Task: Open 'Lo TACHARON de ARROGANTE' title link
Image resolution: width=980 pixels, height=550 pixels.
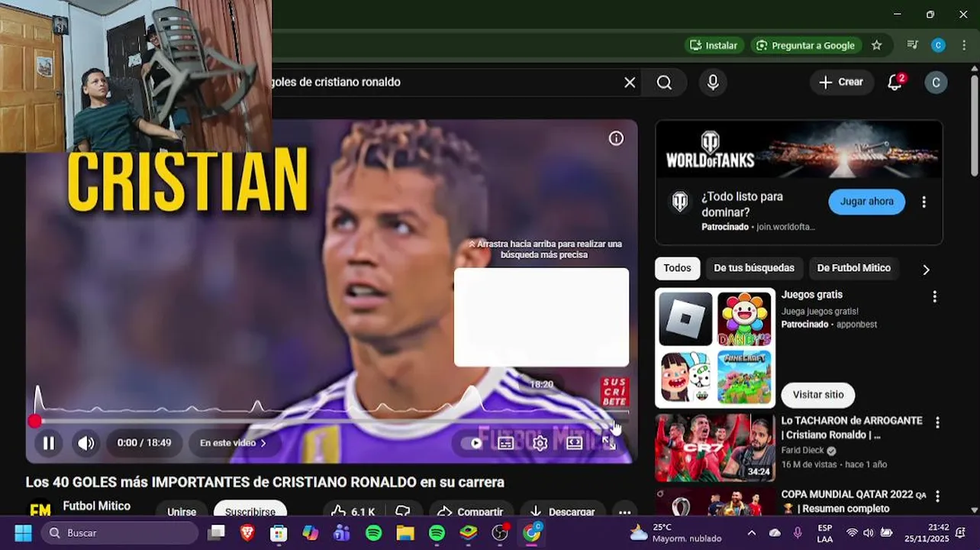Action: pos(852,428)
